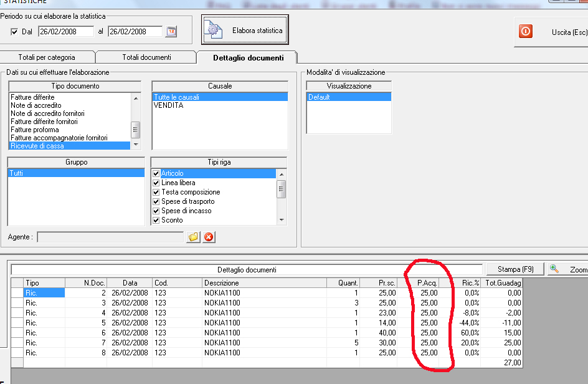The height and width of the screenshot is (384, 588).
Task: Click the -11,00 gain cell
Action: click(x=501, y=323)
